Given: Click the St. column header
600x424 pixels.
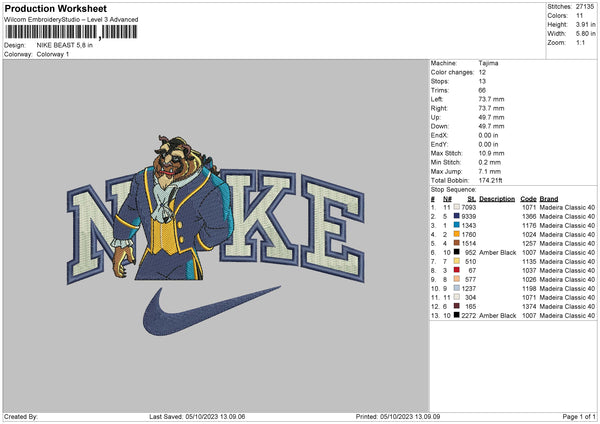Looking at the screenshot, I should pos(472,199).
